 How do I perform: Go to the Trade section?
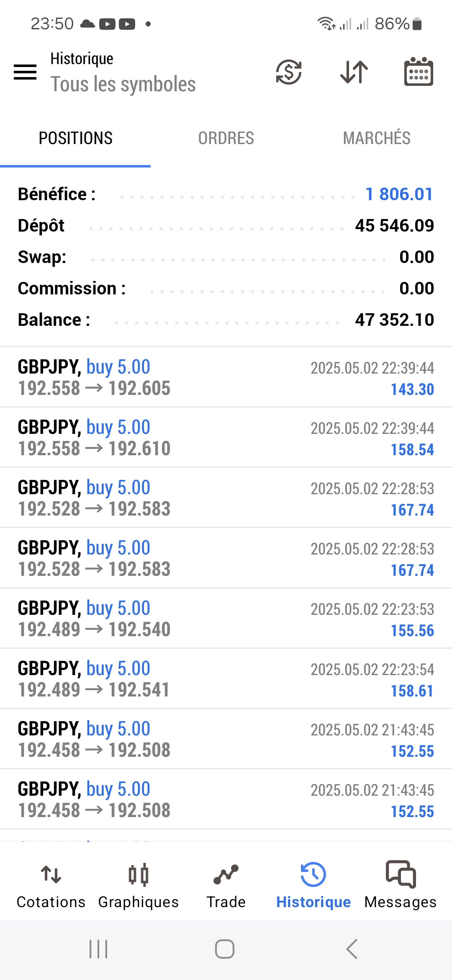tap(226, 885)
